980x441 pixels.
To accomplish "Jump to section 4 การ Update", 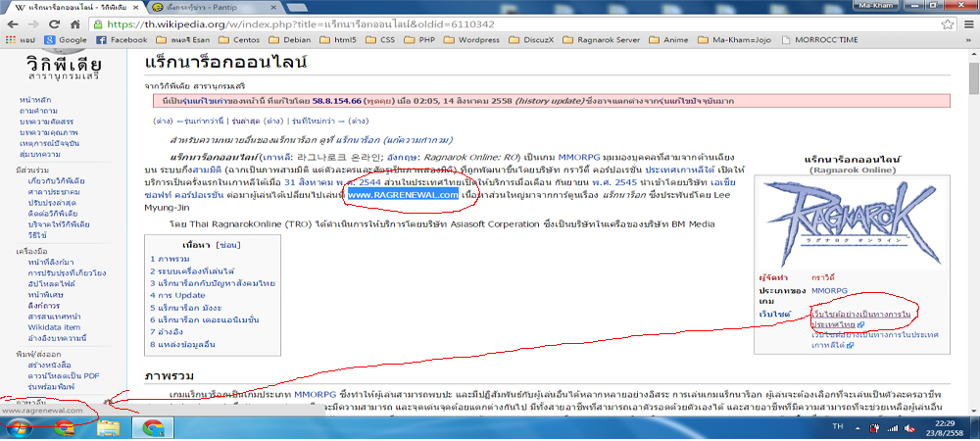I will pyautogui.click(x=177, y=295).
